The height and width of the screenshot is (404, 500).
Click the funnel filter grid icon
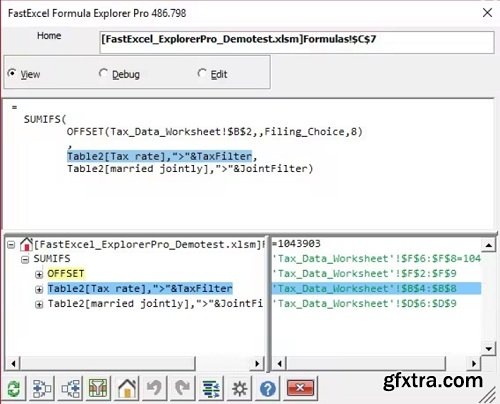[x=98, y=388]
